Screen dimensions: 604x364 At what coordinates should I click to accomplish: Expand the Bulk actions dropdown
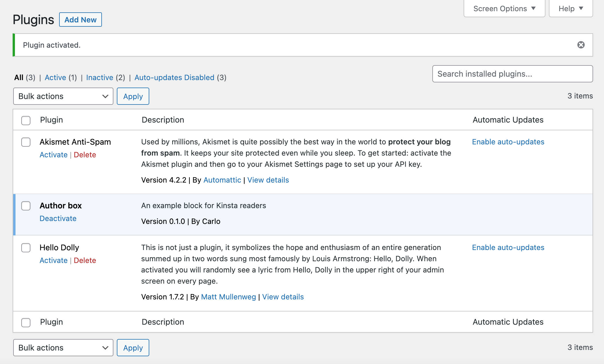tap(63, 96)
